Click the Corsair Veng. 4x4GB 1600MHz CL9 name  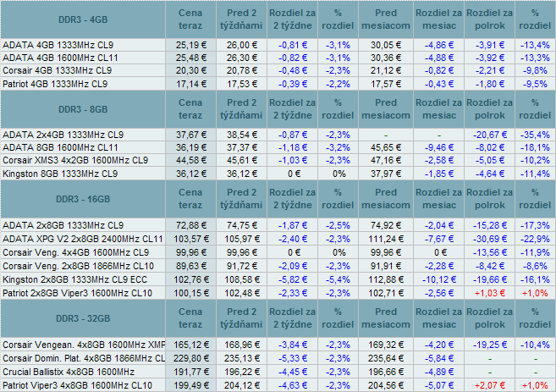click(75, 252)
